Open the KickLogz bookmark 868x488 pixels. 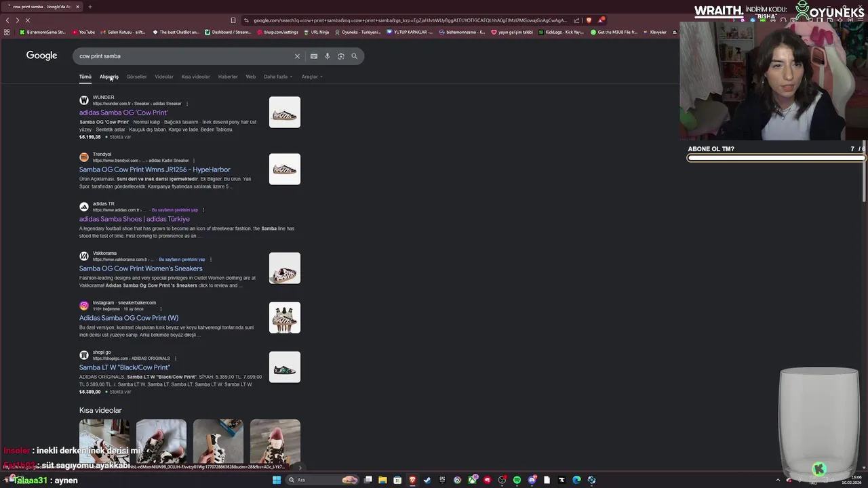point(561,32)
